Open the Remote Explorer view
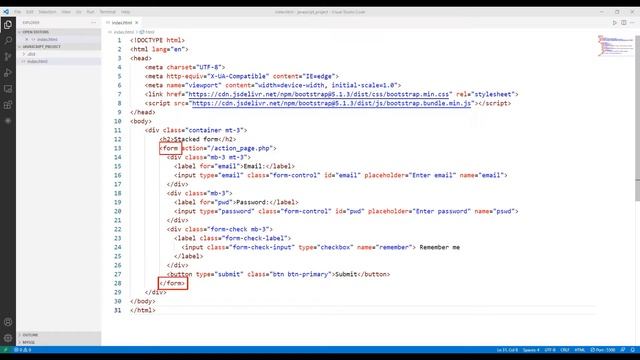Viewport: 640px width, 360px height. pyautogui.click(x=8, y=89)
